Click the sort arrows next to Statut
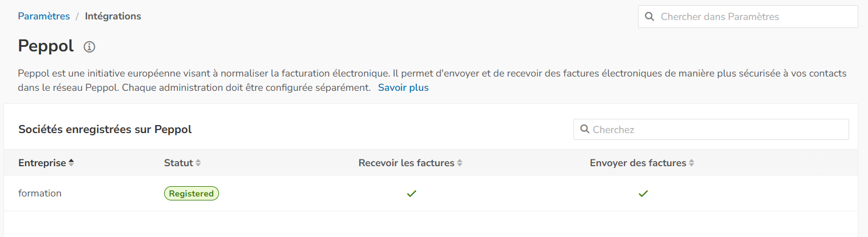 click(198, 163)
